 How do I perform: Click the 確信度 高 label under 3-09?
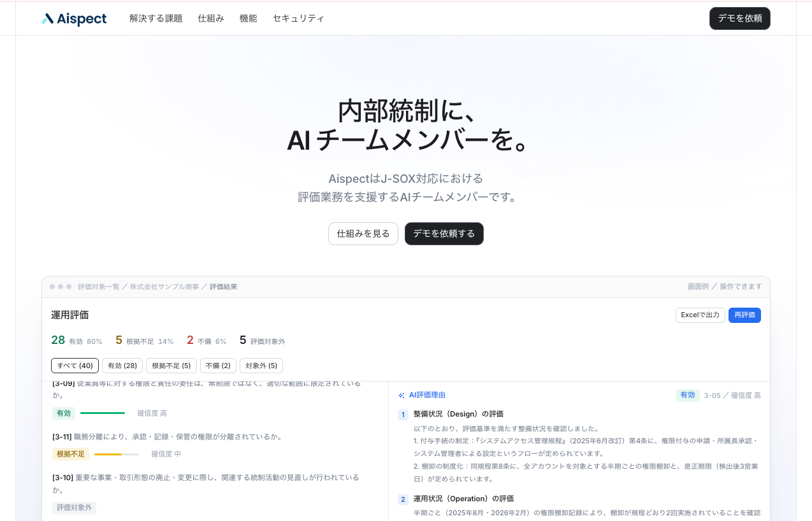point(152,413)
